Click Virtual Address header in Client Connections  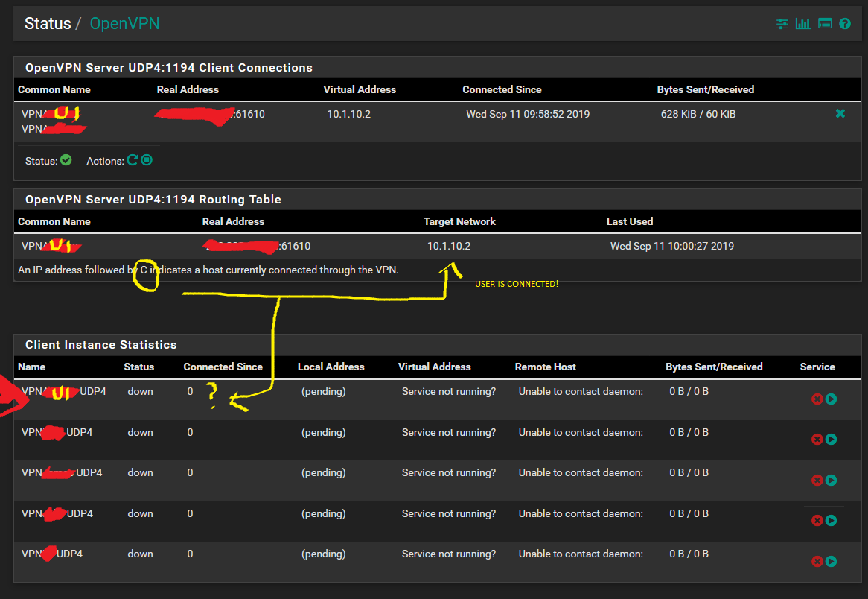(x=360, y=89)
